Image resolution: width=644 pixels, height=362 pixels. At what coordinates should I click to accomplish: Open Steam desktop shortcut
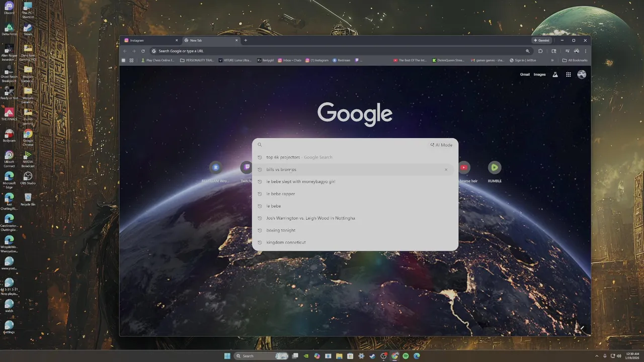click(x=28, y=29)
